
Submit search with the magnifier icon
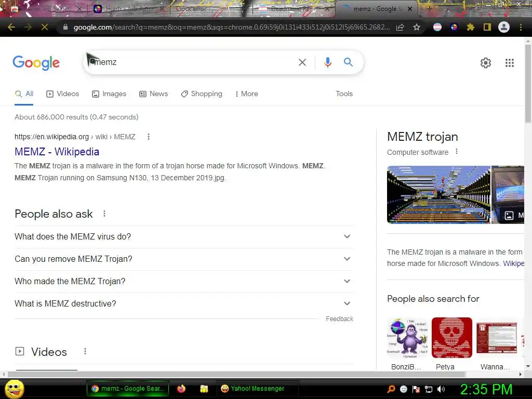[348, 62]
